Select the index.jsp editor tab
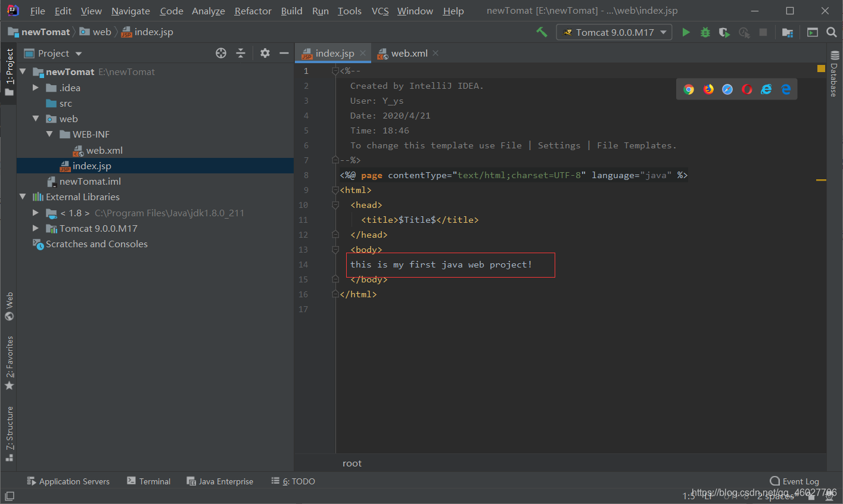Image resolution: width=843 pixels, height=504 pixels. pyautogui.click(x=334, y=53)
